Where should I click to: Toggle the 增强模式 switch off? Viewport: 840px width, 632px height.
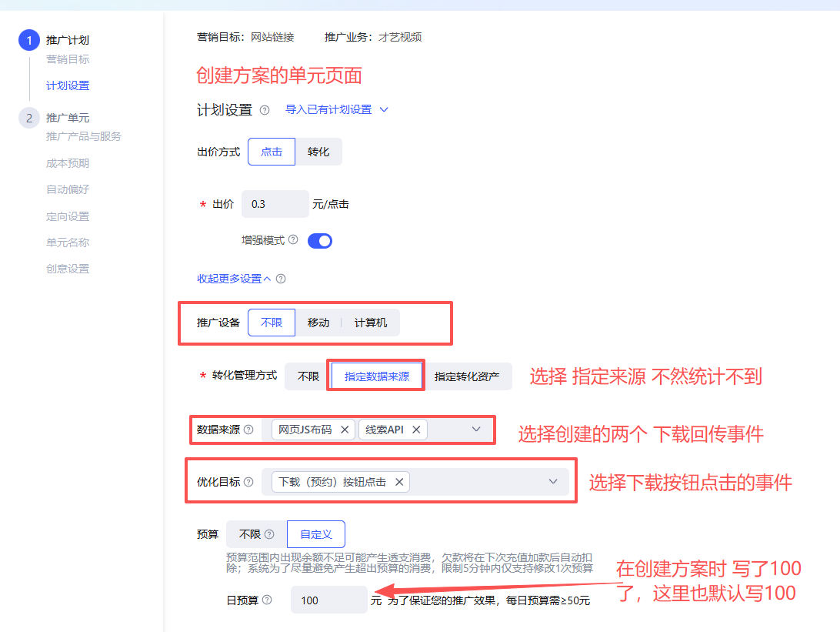click(x=320, y=241)
